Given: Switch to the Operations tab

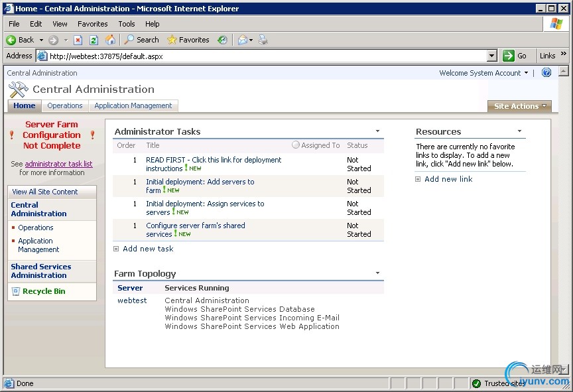Looking at the screenshot, I should coord(65,105).
